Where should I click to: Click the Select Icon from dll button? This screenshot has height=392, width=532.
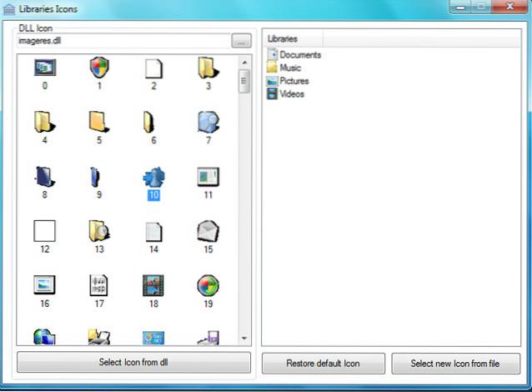(133, 362)
